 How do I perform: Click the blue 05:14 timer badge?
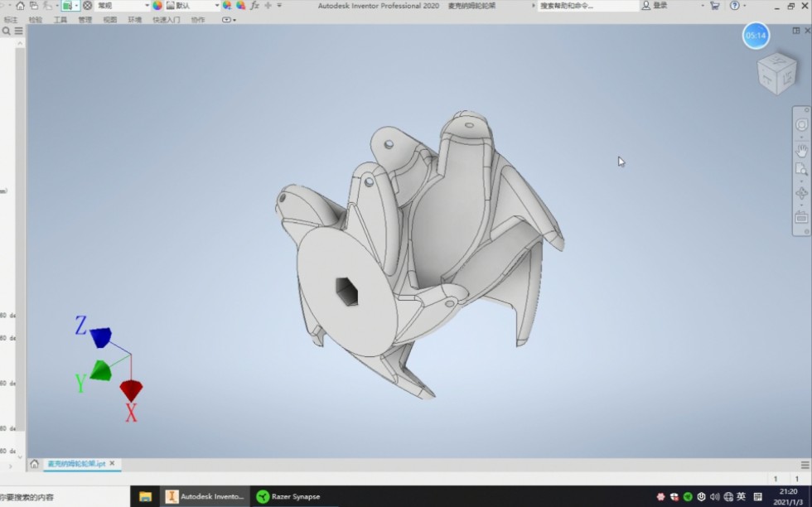tap(756, 36)
